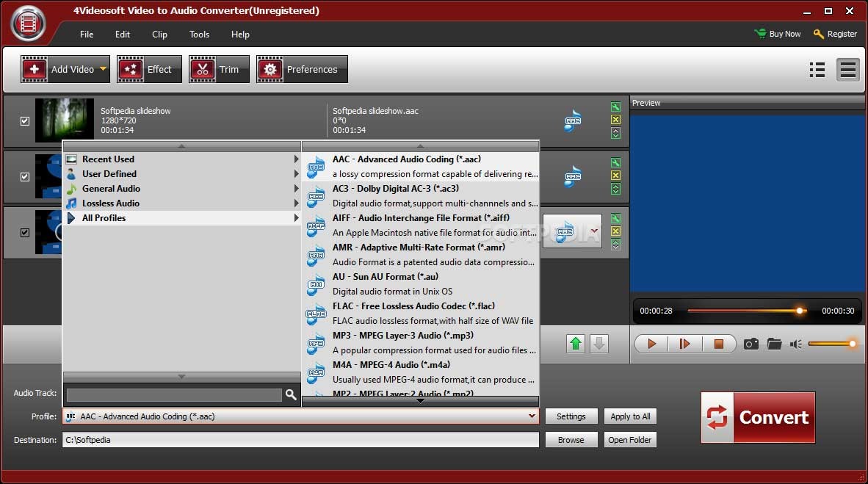Collapse the Profile combo box dropdown
Image resolution: width=868 pixels, height=484 pixels.
(532, 416)
